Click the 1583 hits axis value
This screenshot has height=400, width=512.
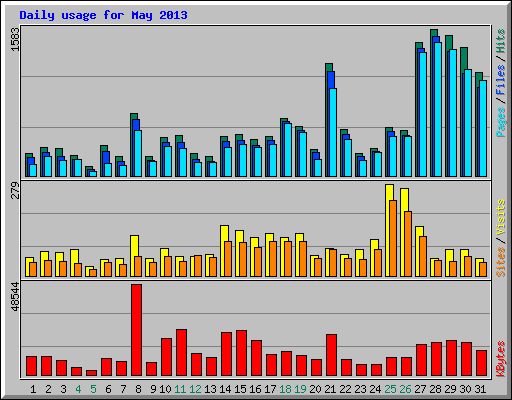pos(15,39)
